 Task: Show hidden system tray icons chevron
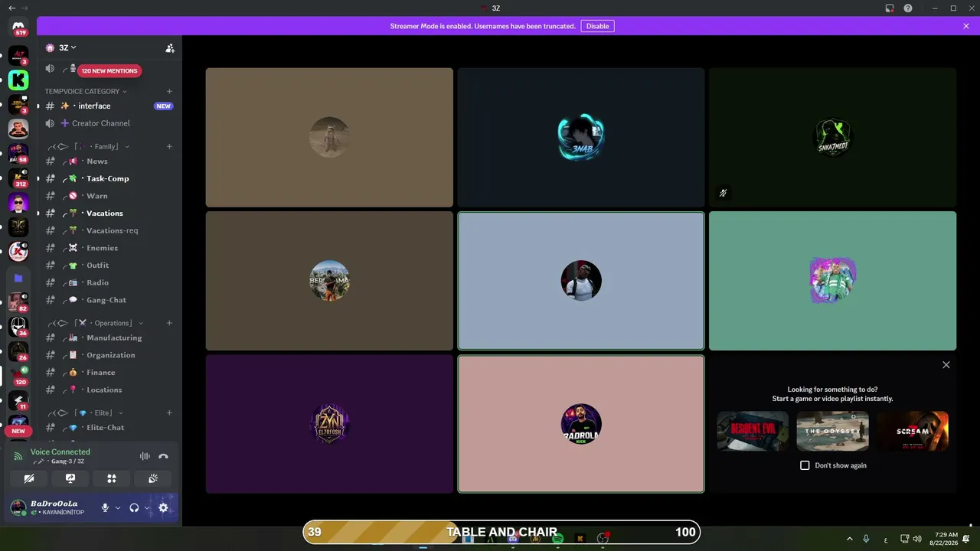[x=849, y=539]
